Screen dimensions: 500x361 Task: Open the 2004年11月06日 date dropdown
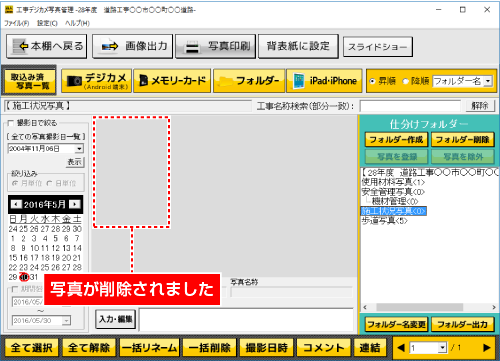tap(79, 149)
